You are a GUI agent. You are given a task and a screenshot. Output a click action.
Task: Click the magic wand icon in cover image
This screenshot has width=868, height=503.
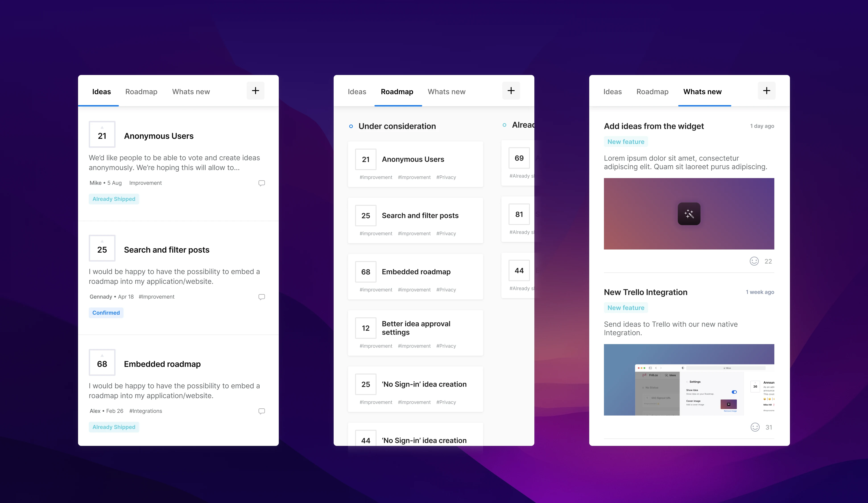[x=689, y=214]
